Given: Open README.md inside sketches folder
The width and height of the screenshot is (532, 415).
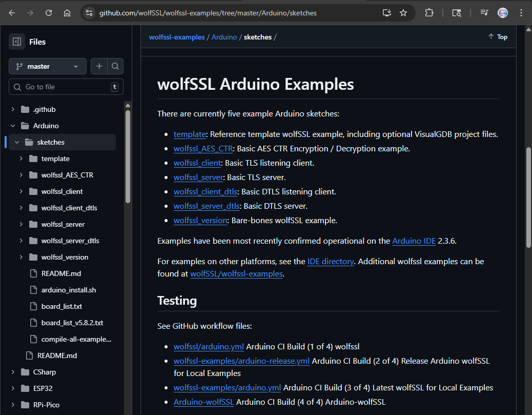Looking at the screenshot, I should pyautogui.click(x=61, y=273).
